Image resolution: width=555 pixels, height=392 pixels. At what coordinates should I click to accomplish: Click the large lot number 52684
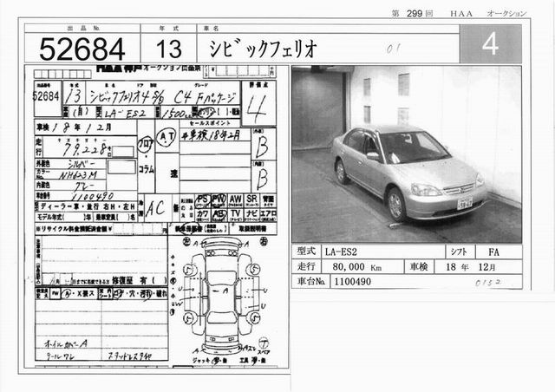[x=82, y=49]
